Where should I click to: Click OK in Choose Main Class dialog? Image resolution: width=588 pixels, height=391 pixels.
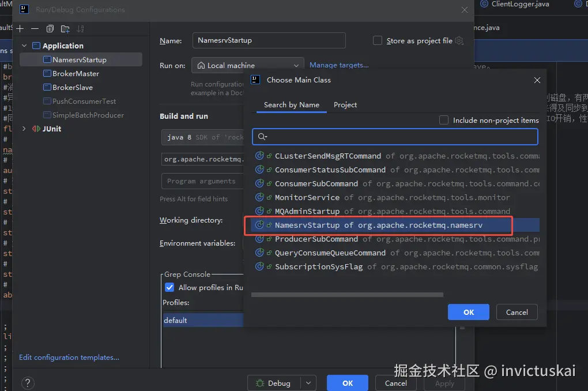(468, 312)
